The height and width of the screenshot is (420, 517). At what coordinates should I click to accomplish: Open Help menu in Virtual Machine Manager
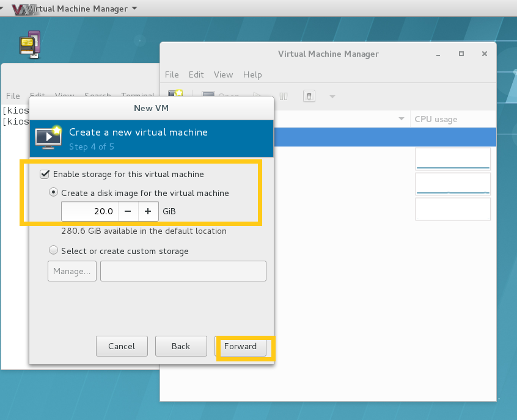tap(252, 74)
